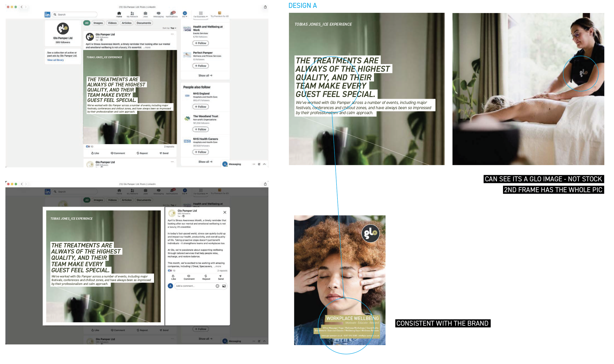The width and height of the screenshot is (614, 364).
Task: Open compose message icon in upper Messaging bar
Action: point(259,164)
